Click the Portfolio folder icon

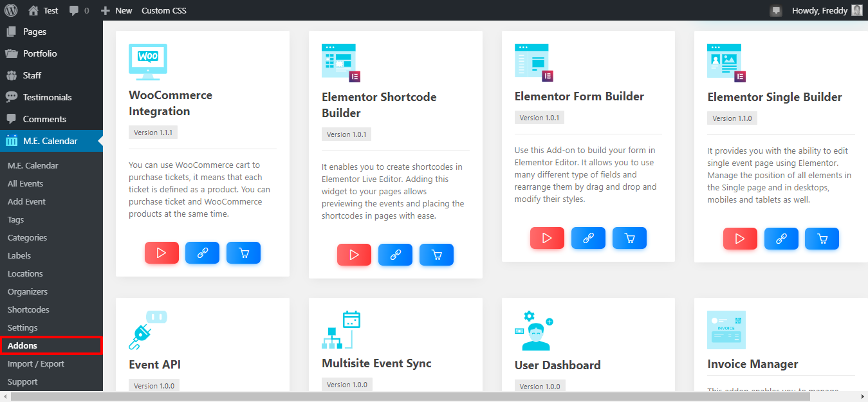tap(12, 53)
